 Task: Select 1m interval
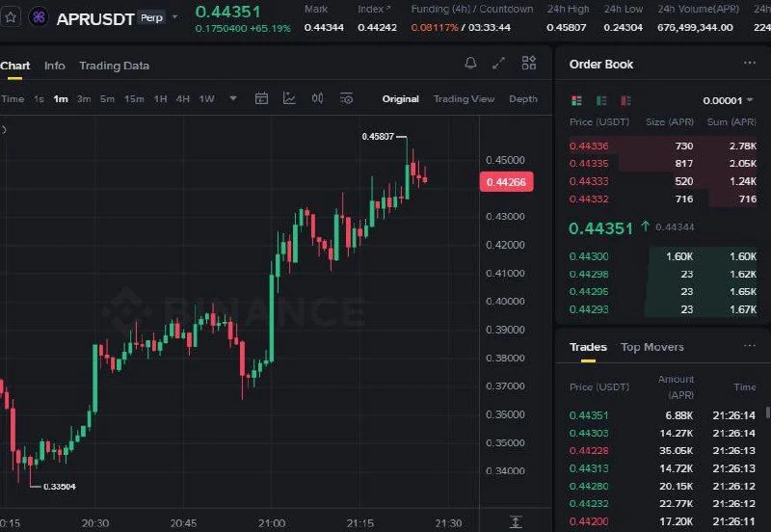tap(61, 99)
